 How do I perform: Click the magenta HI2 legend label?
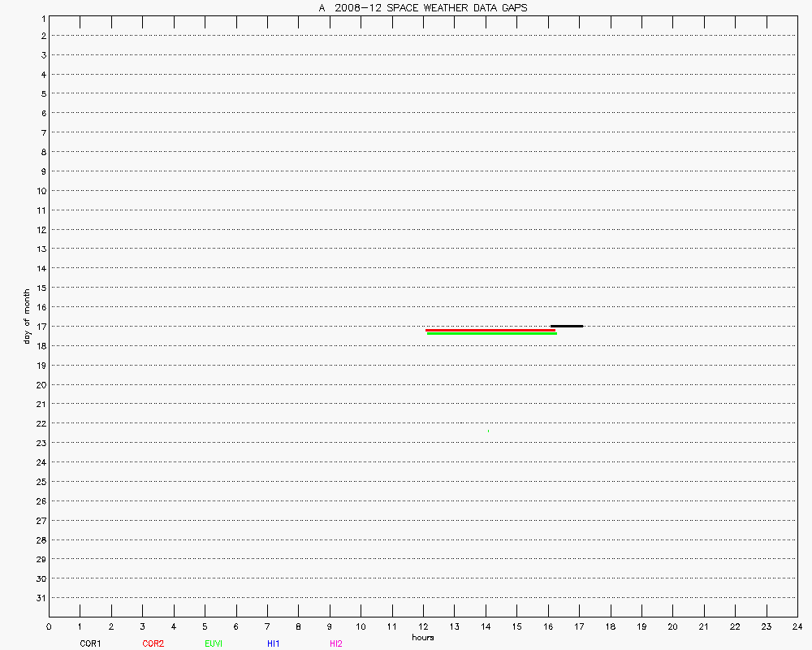tap(336, 643)
